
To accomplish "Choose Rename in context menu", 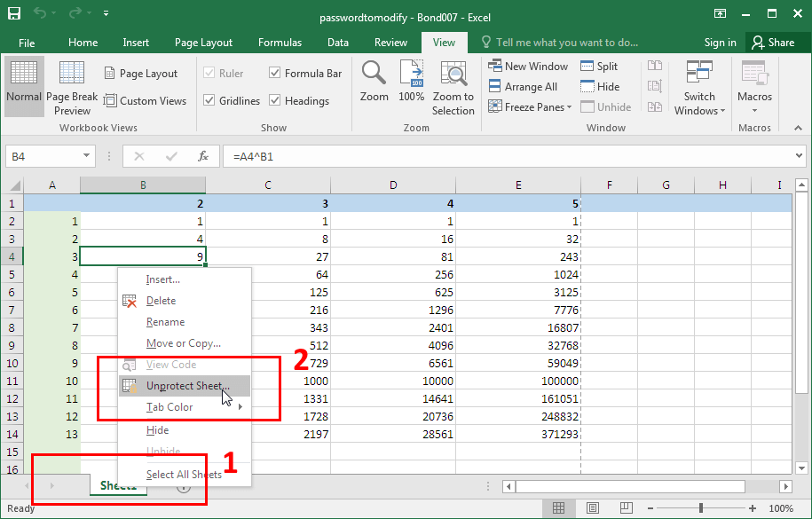I will pos(185,322).
